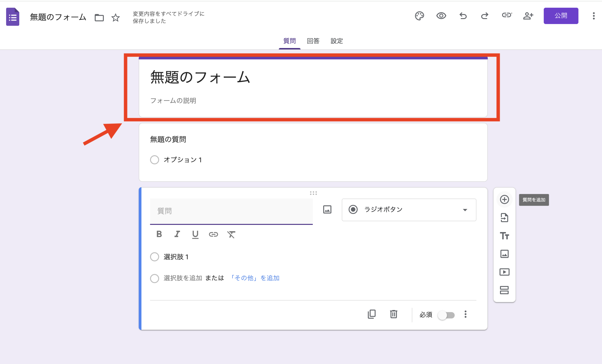The image size is (602, 364).
Task: Click the import questions icon
Action: [x=504, y=218]
